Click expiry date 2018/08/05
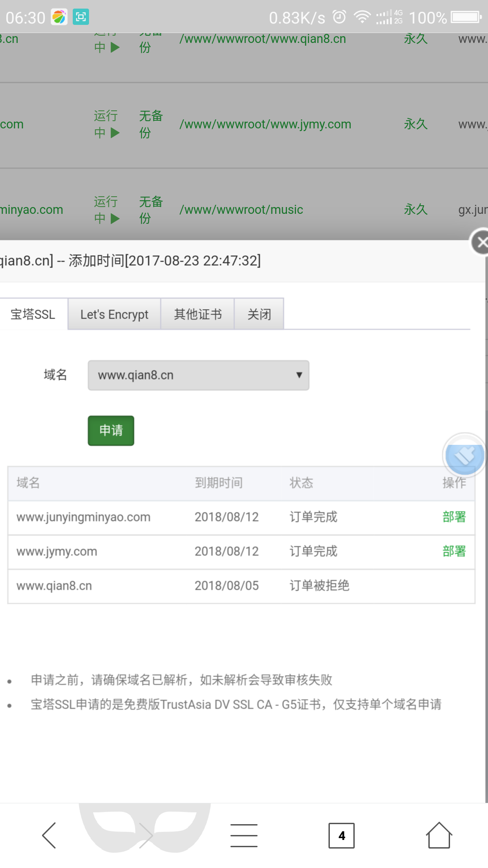The image size is (488, 868). pyautogui.click(x=227, y=586)
